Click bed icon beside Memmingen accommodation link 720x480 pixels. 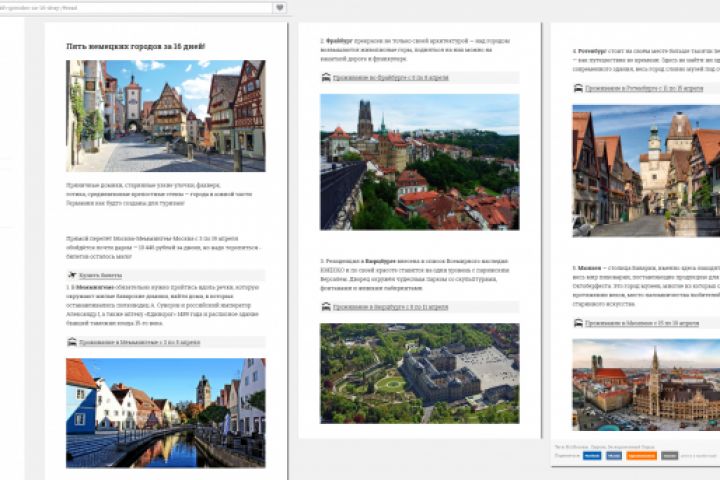point(72,342)
